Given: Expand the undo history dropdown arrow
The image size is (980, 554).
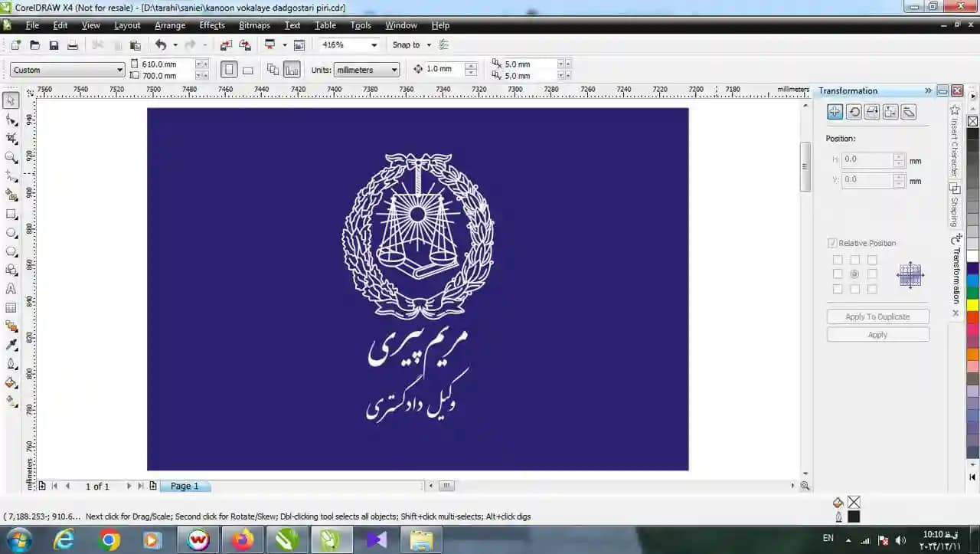Looking at the screenshot, I should click(x=175, y=45).
